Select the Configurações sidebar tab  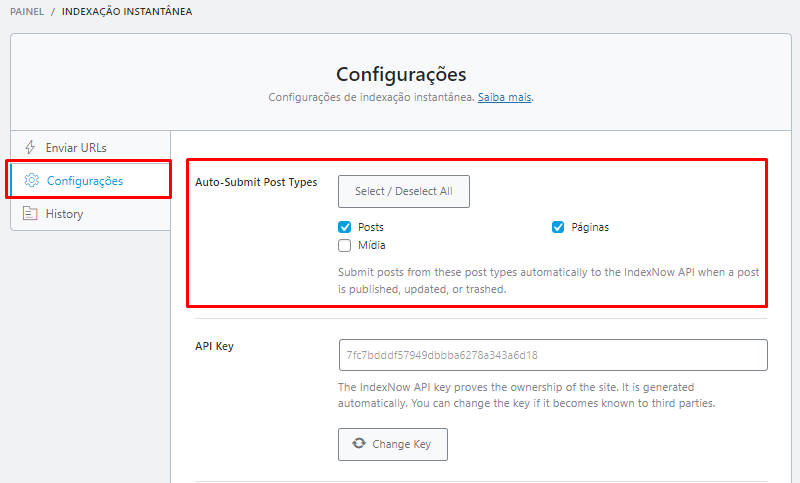point(85,181)
